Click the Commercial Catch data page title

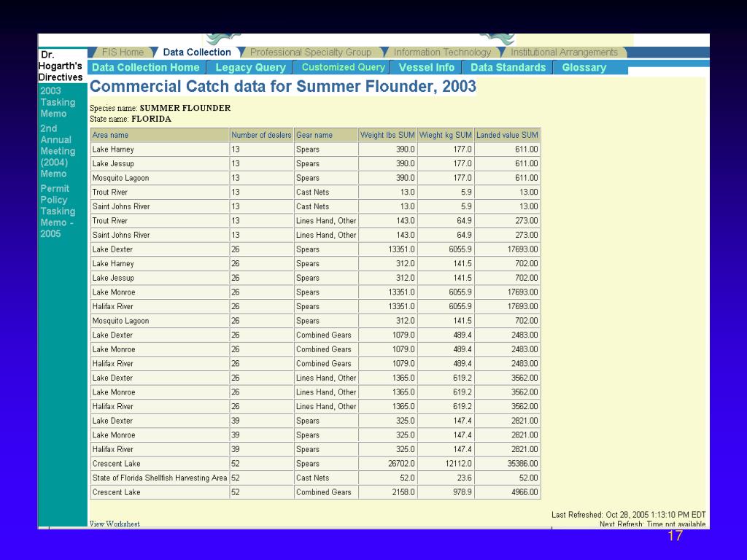(283, 87)
